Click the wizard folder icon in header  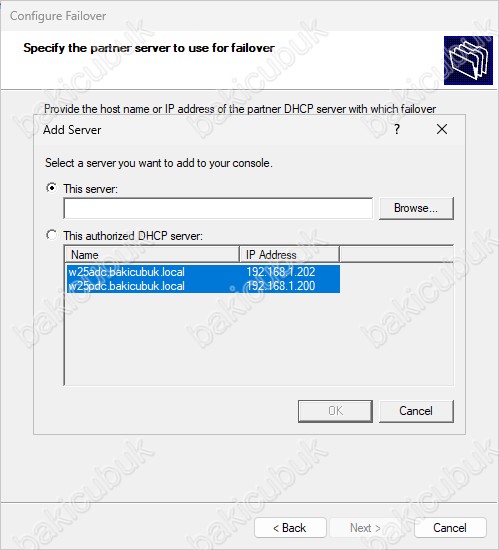pos(468,60)
